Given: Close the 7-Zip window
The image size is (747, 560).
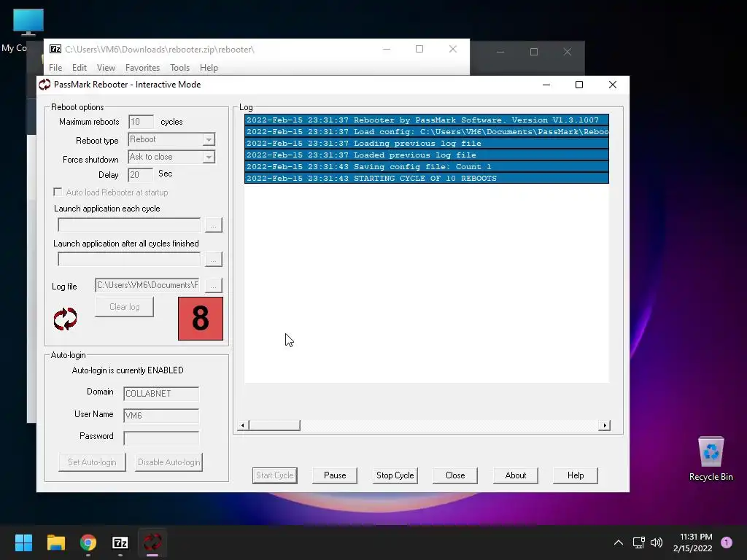Looking at the screenshot, I should pyautogui.click(x=452, y=49).
